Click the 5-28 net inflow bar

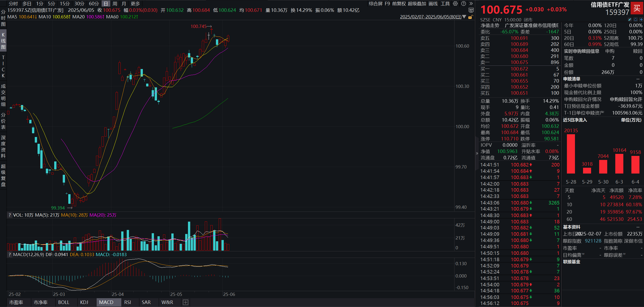[571, 154]
